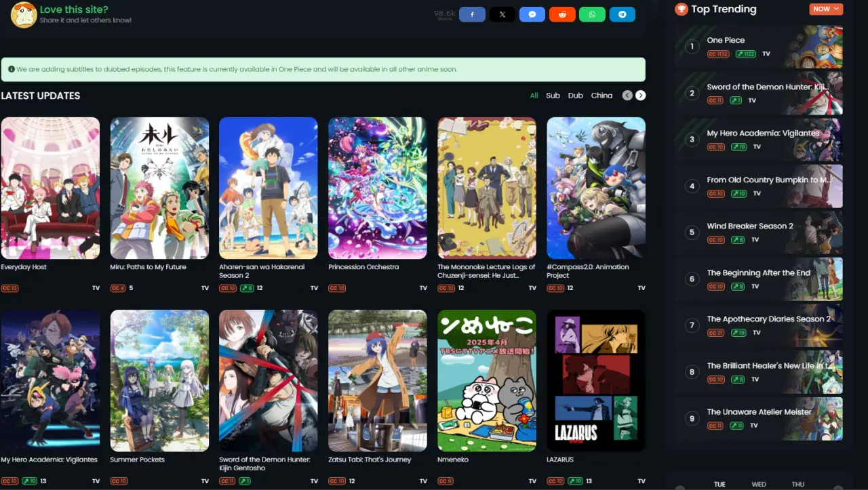Click the Everyday Host title link
This screenshot has width=868, height=490.
24,267
